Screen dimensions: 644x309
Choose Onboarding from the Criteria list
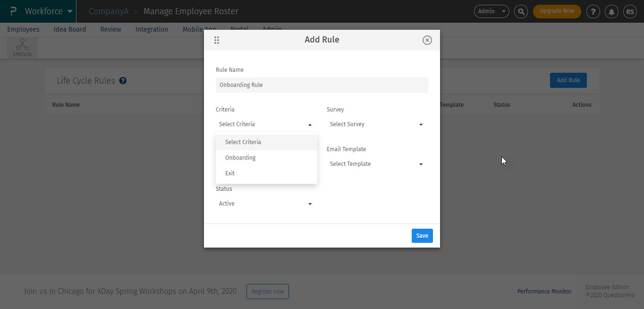[x=240, y=158]
